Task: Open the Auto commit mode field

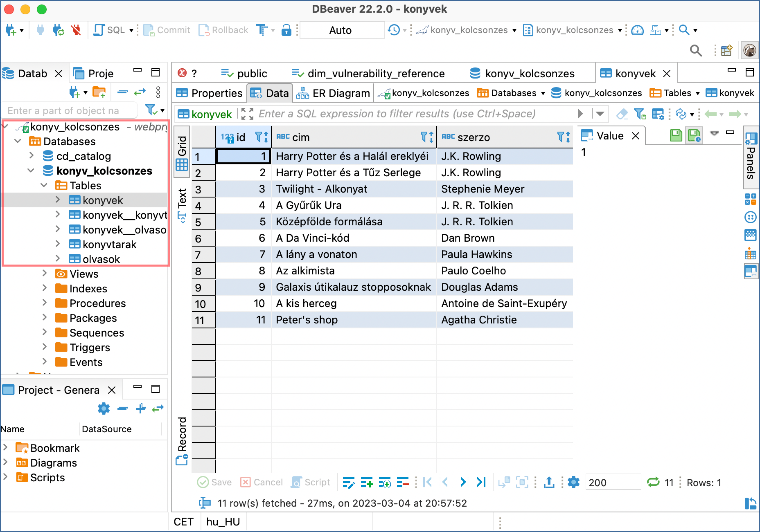Action: [x=341, y=30]
